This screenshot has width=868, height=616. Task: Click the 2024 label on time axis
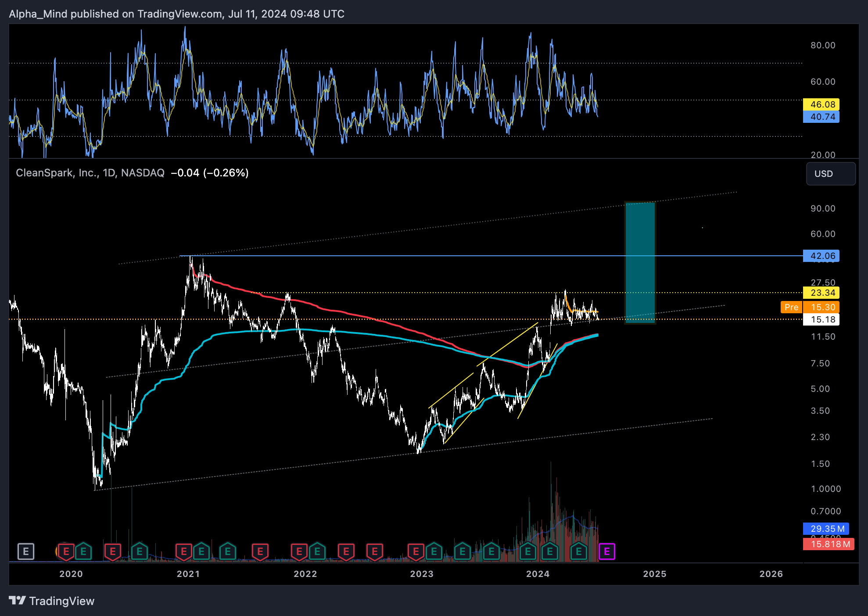538,574
